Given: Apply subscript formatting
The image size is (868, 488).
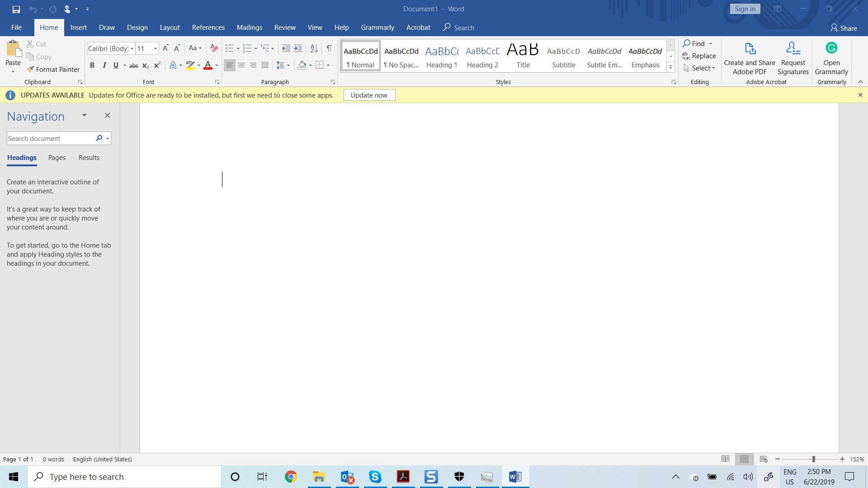Looking at the screenshot, I should click(145, 66).
